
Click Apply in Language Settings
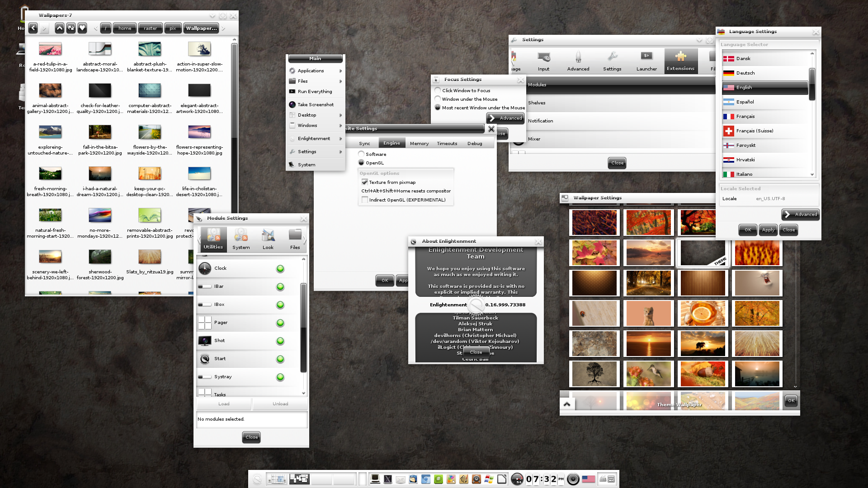(x=768, y=230)
